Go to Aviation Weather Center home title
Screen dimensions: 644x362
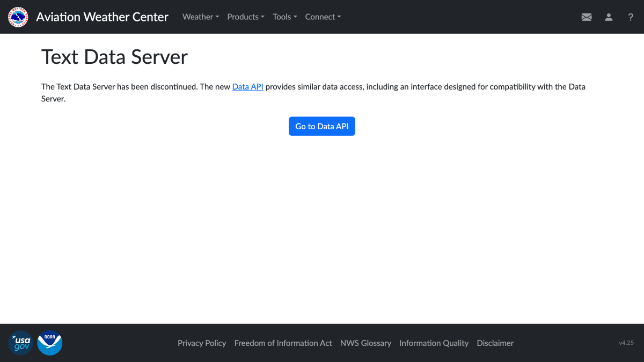click(103, 17)
